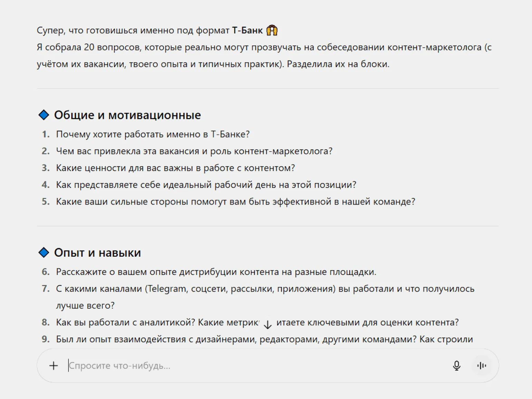Click the plus attachment button
Image resolution: width=532 pixels, height=399 pixels.
[54, 365]
